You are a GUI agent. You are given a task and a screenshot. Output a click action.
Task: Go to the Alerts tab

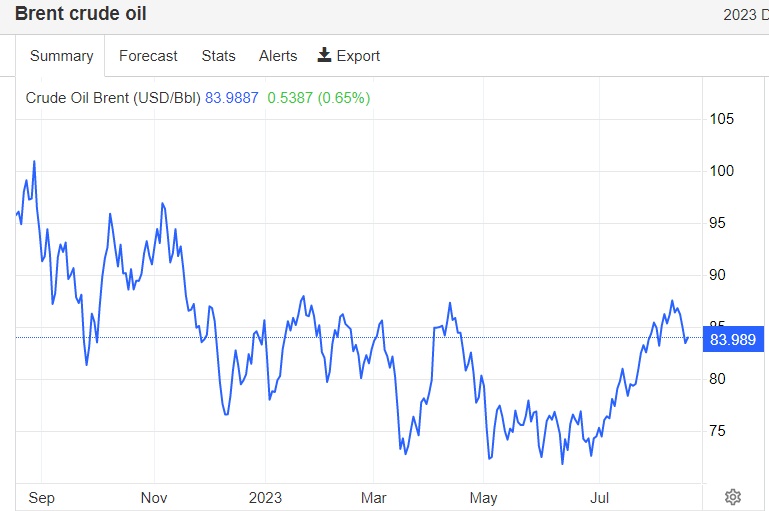[x=278, y=56]
